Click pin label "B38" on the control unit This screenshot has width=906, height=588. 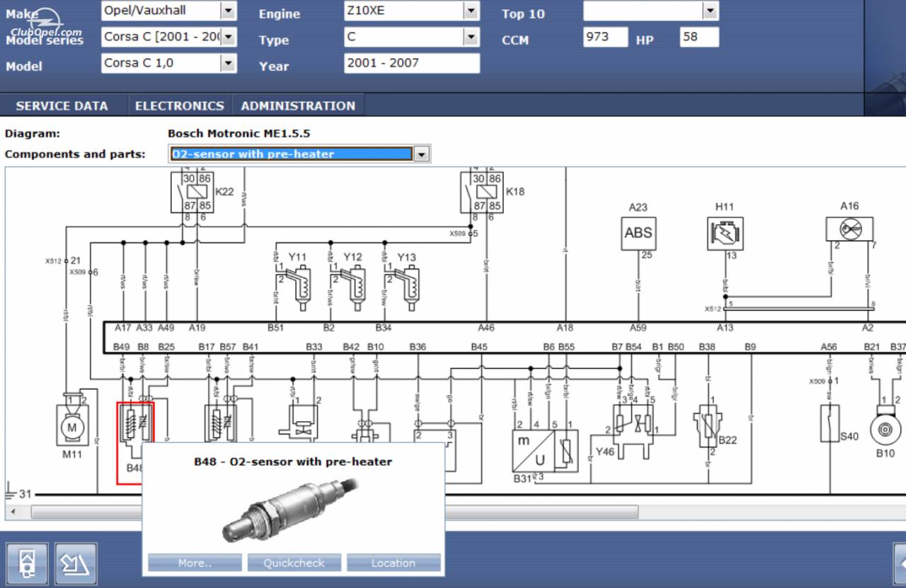(x=707, y=347)
